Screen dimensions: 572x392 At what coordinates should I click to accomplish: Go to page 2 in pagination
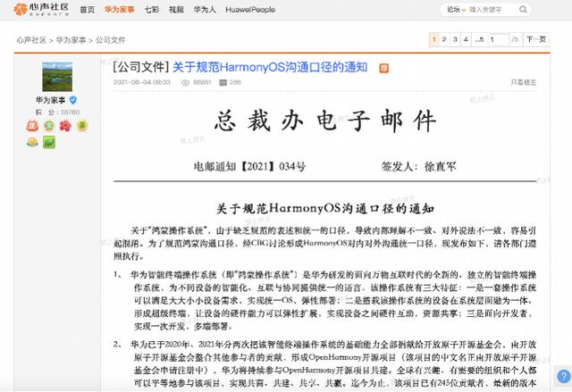pyautogui.click(x=444, y=39)
